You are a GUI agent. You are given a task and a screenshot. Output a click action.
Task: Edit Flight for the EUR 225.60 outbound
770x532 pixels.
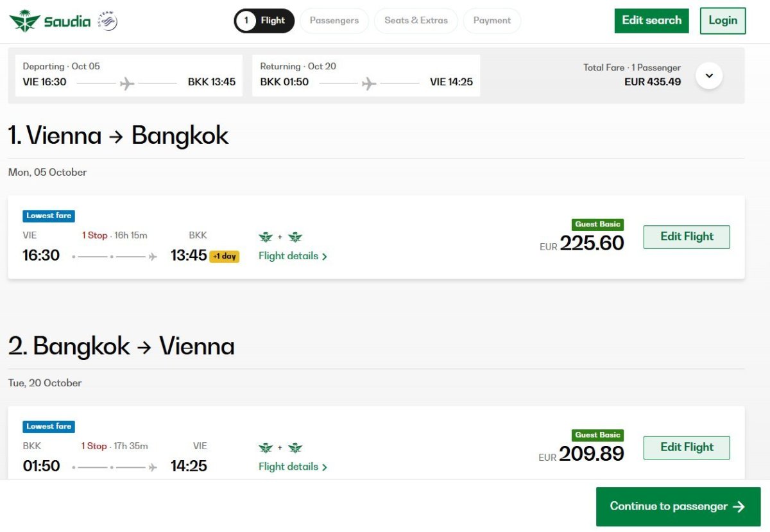687,237
